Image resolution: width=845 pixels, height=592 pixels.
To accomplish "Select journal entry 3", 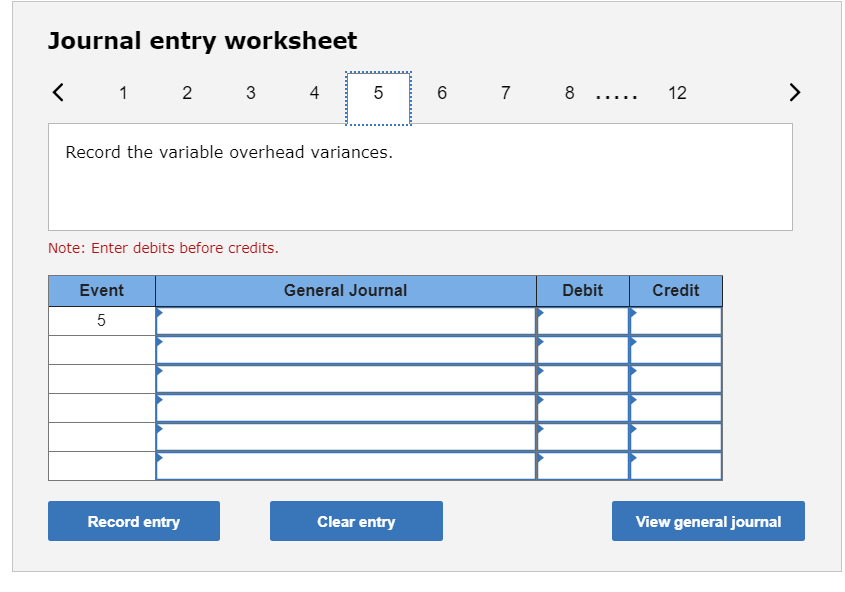I will tap(250, 92).
